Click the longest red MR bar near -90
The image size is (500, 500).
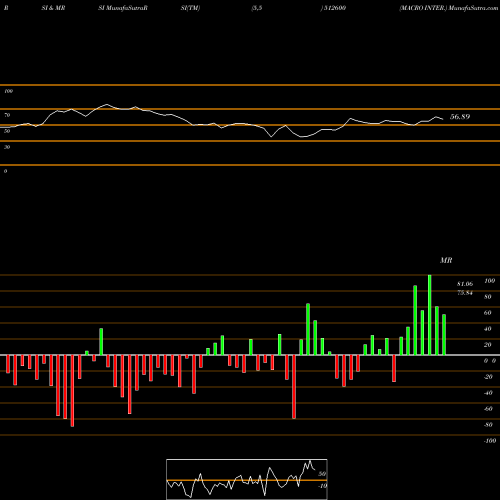[72, 391]
